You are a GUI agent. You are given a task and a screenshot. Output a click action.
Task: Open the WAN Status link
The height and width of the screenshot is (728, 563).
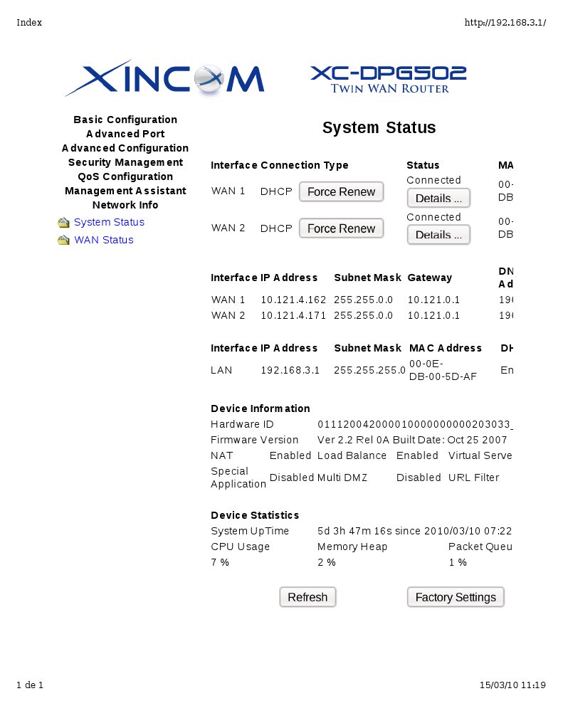(104, 240)
